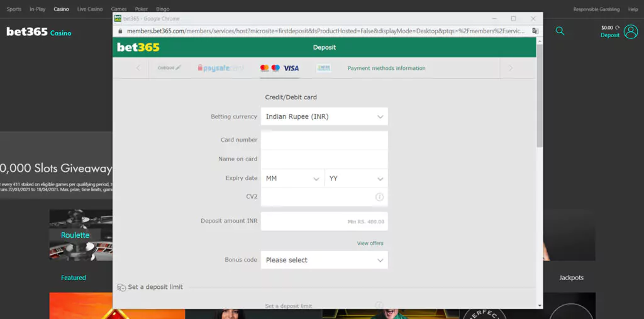Screen dimensions: 644x319
Task: Click into the CV2 input field
Action: pos(324,197)
